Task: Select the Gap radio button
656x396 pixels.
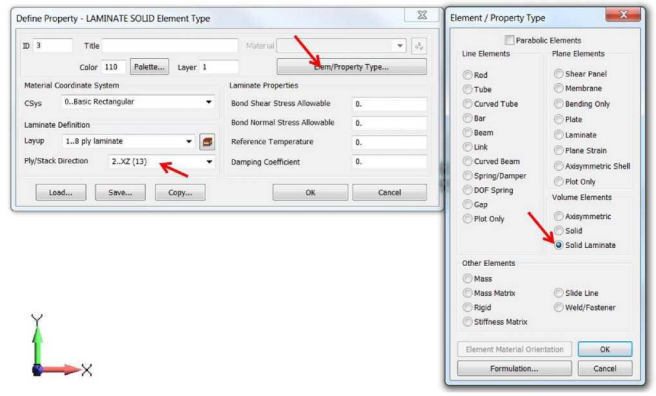Action: (x=467, y=204)
